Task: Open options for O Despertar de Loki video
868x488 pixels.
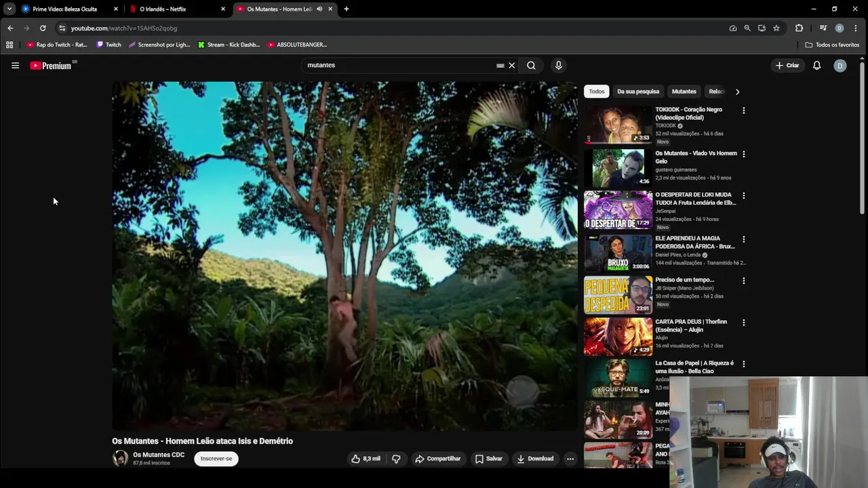Action: (x=743, y=196)
